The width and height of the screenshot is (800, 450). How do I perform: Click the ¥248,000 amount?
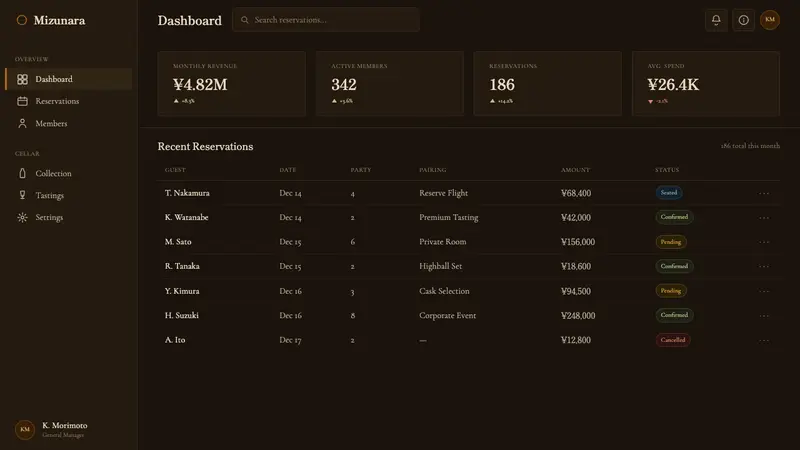pos(578,315)
